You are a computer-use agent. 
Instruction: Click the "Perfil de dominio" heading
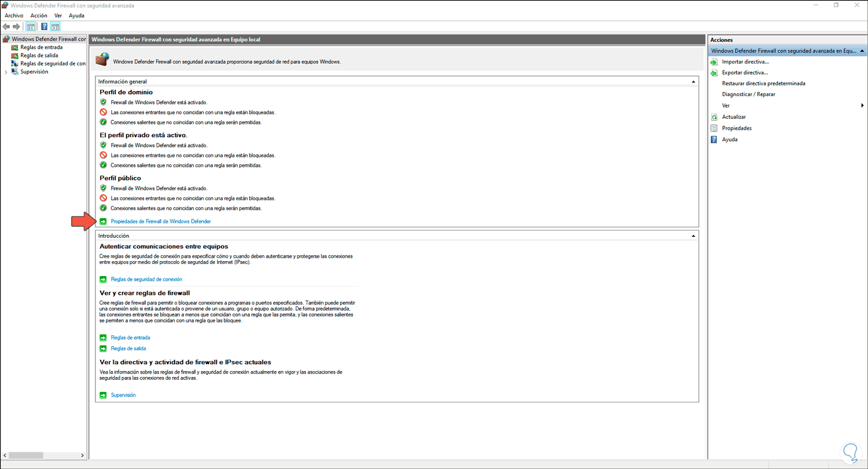pyautogui.click(x=126, y=92)
